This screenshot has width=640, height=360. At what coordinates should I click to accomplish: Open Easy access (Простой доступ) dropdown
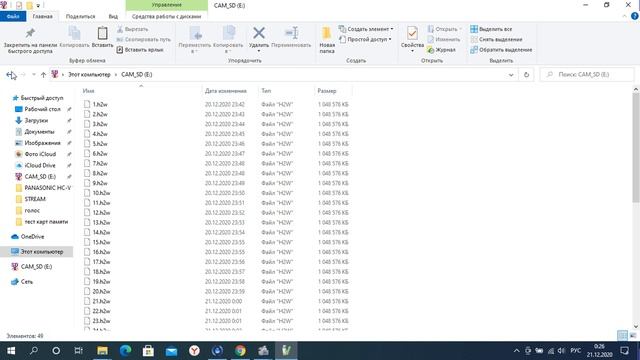pos(365,39)
